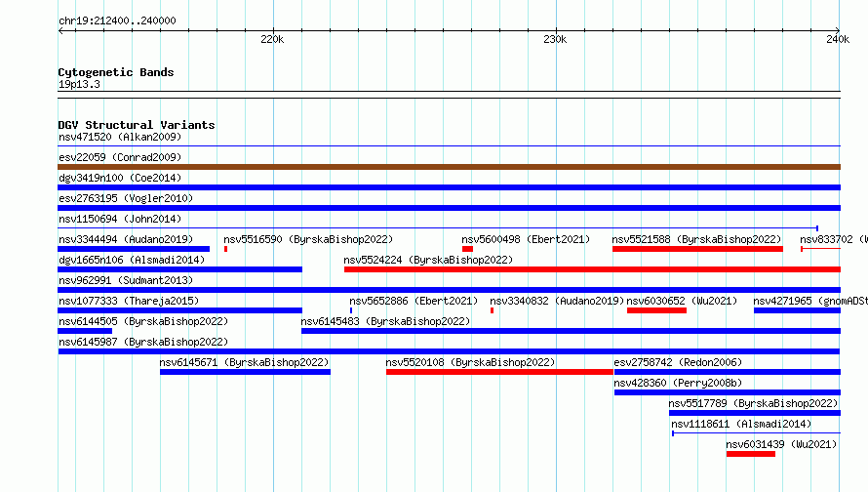The image size is (868, 492).
Task: Click the blue nsv962991 bar
Action: point(449,290)
